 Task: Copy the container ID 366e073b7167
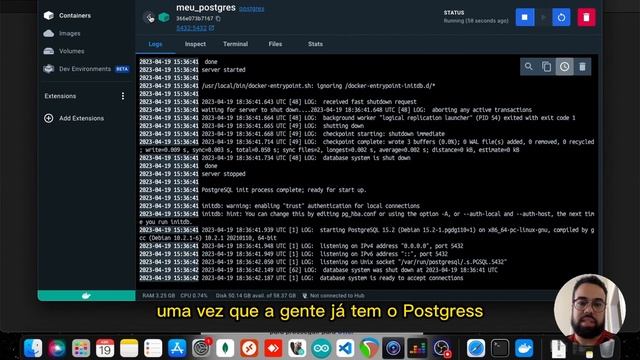(x=218, y=19)
